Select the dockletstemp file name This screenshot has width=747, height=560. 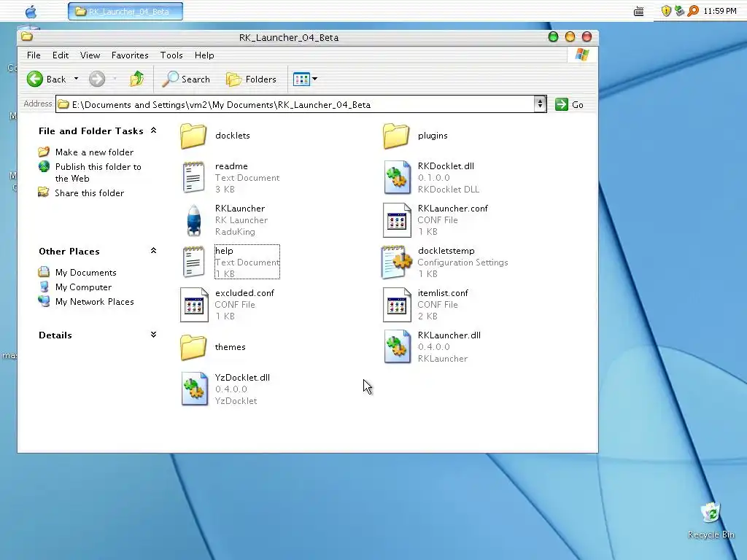[446, 251]
